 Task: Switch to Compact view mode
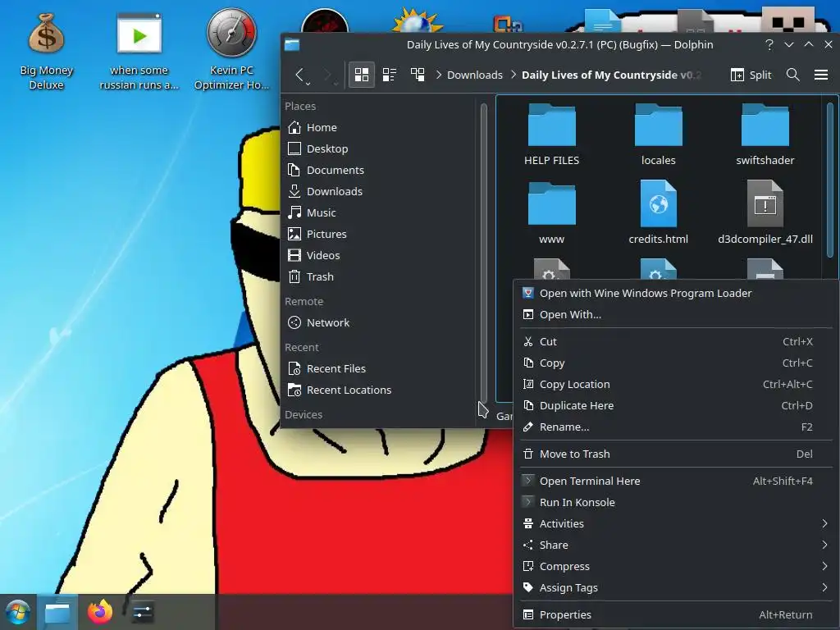[390, 75]
